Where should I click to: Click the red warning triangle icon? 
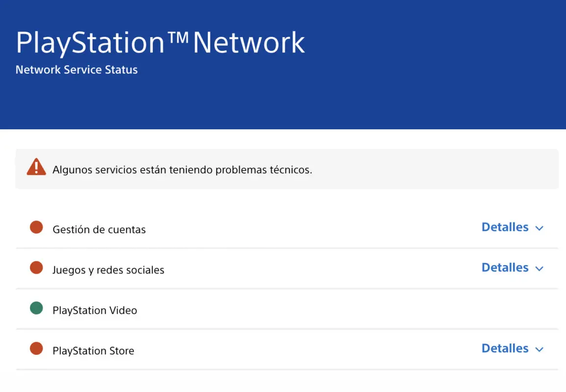36,167
